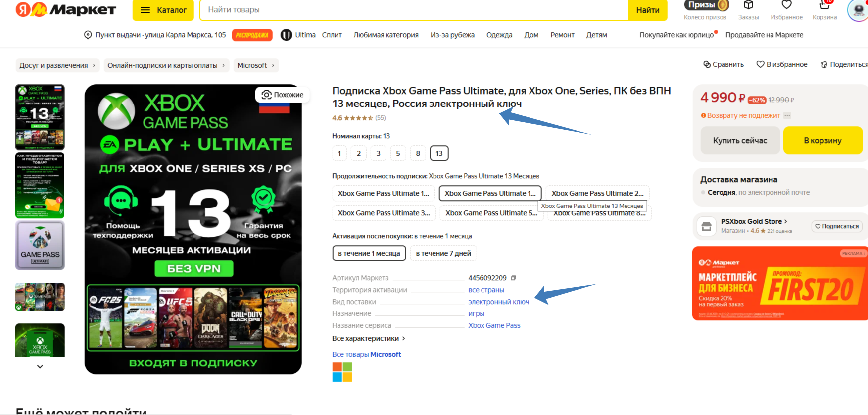The image size is (868, 415).
Task: Click the Подписаться store subscribe button
Action: pyautogui.click(x=837, y=226)
